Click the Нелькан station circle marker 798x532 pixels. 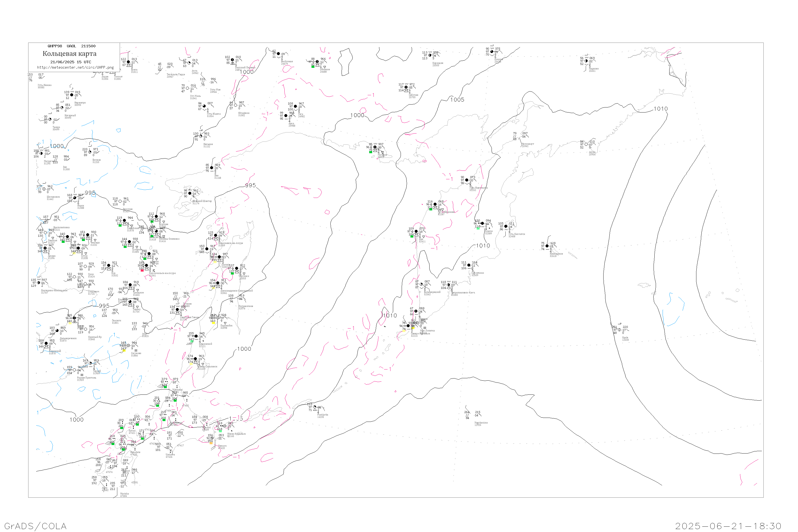[201, 136]
